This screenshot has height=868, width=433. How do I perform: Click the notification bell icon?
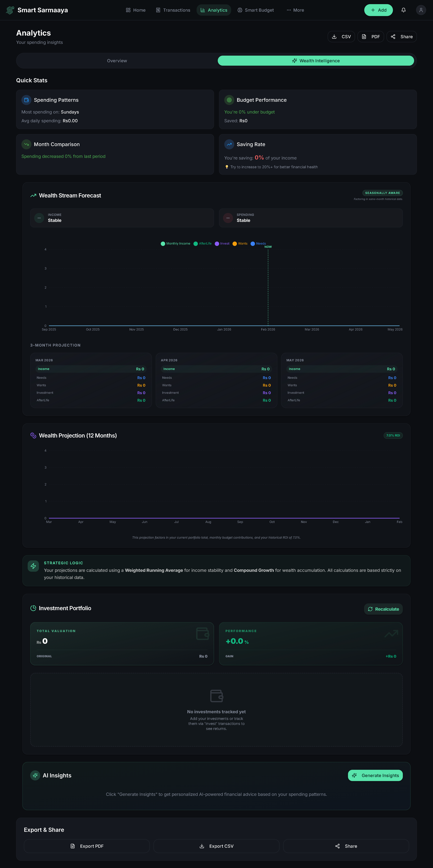(x=403, y=10)
